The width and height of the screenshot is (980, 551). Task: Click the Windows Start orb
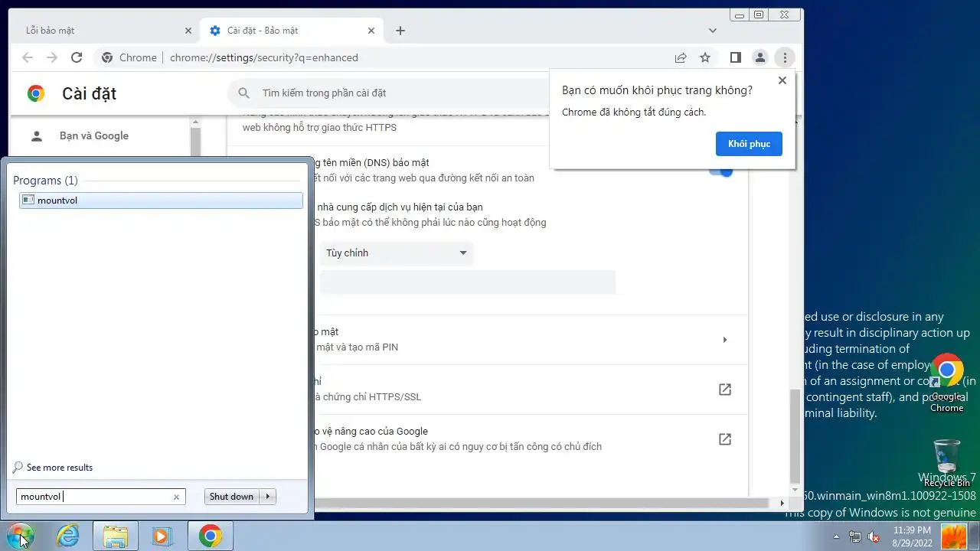tap(20, 536)
